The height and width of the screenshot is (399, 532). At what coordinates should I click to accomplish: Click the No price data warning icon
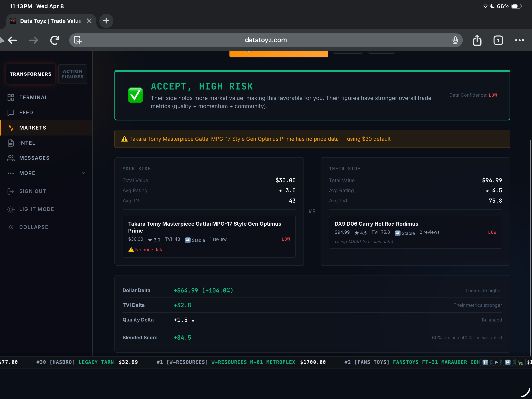(131, 250)
